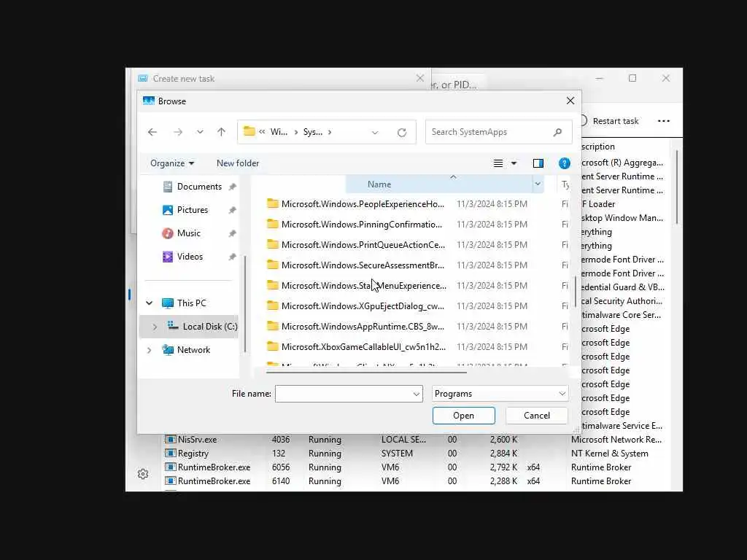Expand the Local Disk (C:) node

tap(155, 327)
